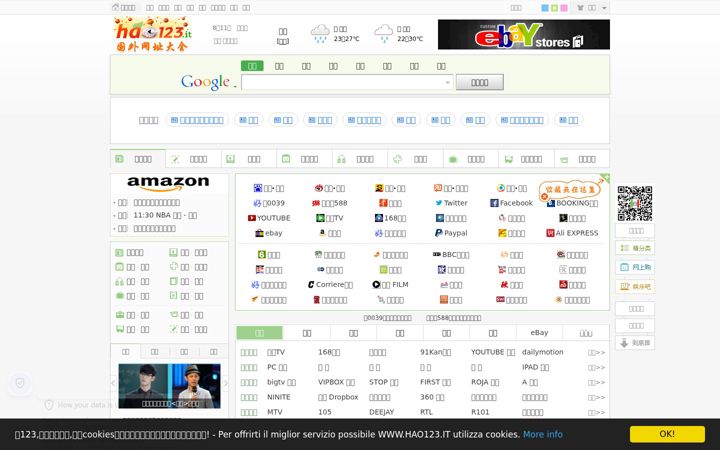
Task: Open the BOOKING shortcut
Action: (572, 203)
